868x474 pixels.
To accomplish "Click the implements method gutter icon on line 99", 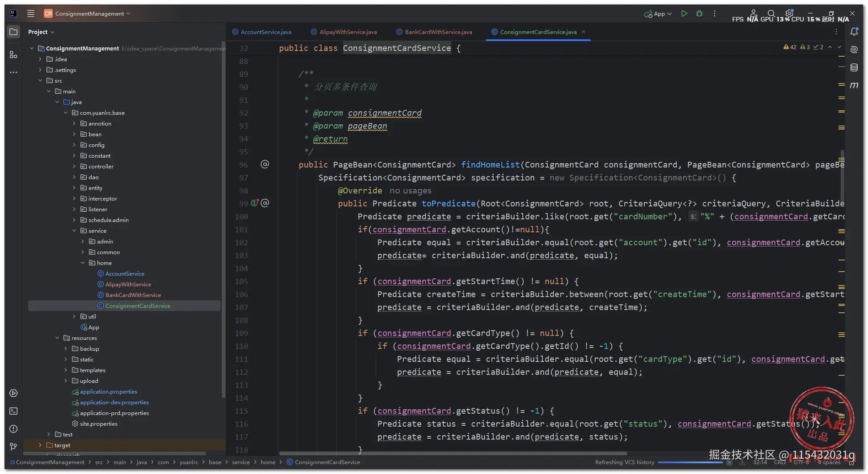I will [x=254, y=203].
